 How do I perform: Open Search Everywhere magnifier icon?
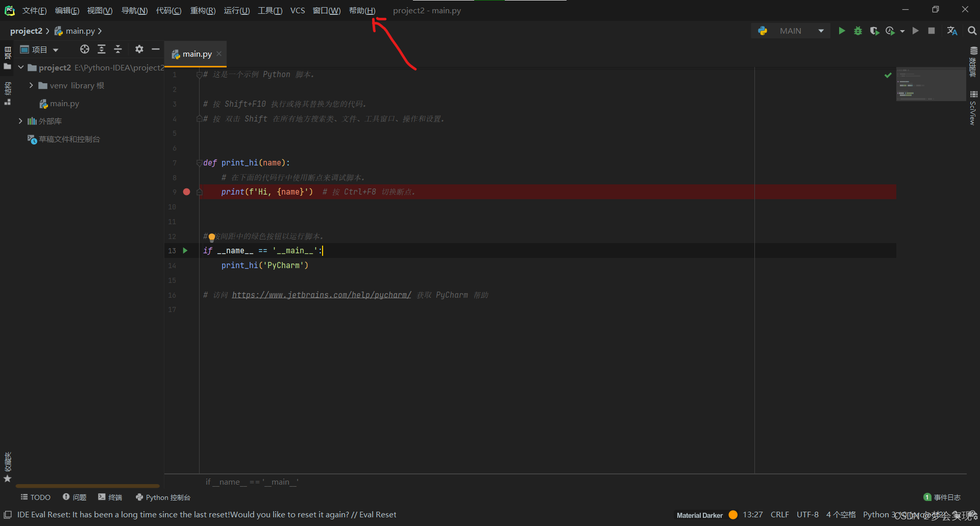point(972,31)
